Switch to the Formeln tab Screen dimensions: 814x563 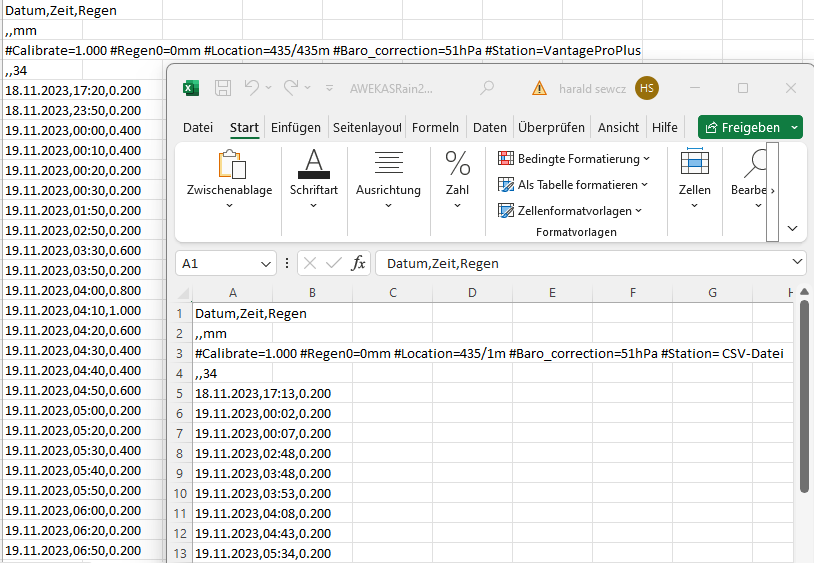(x=435, y=127)
